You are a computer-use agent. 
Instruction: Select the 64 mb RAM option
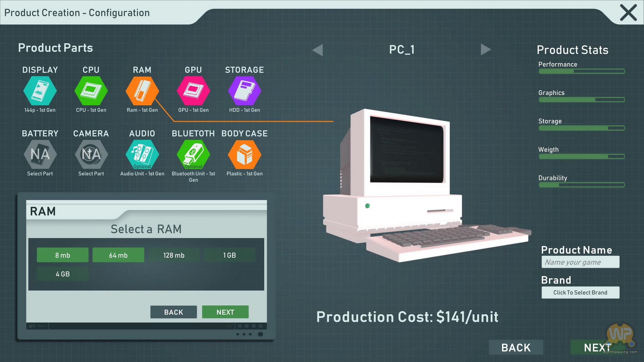[118, 255]
